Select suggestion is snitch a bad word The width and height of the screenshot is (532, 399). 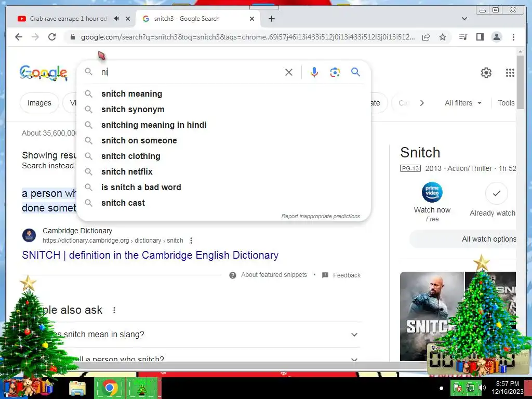tap(224, 187)
